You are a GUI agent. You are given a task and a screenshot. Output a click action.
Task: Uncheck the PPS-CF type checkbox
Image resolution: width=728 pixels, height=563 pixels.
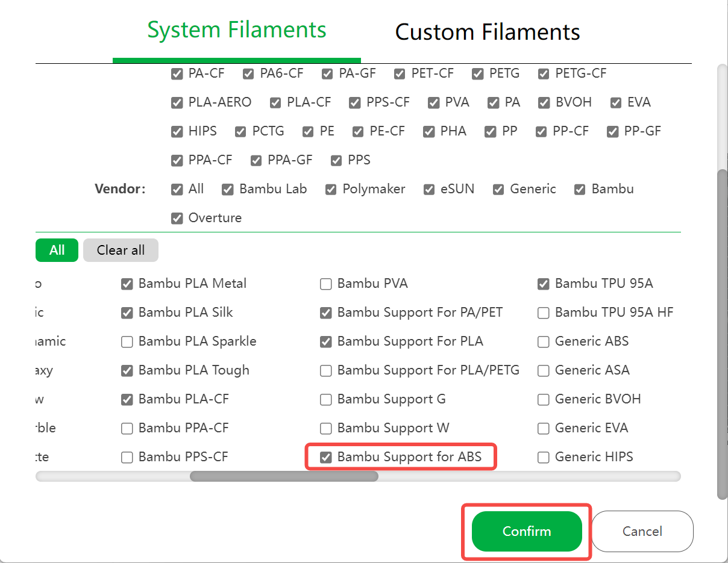click(x=355, y=102)
